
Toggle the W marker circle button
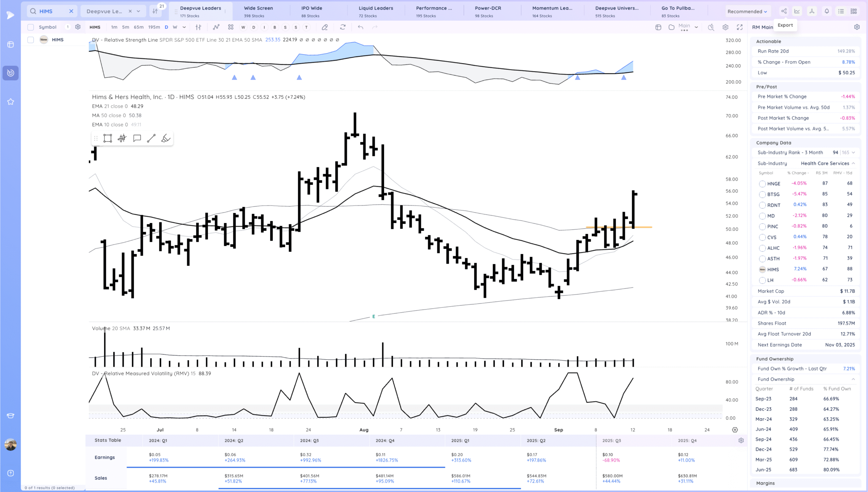point(243,27)
